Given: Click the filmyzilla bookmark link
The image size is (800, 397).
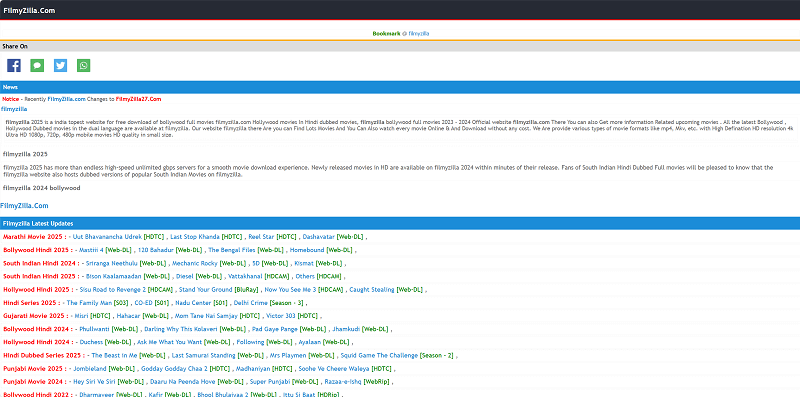Looking at the screenshot, I should [419, 33].
